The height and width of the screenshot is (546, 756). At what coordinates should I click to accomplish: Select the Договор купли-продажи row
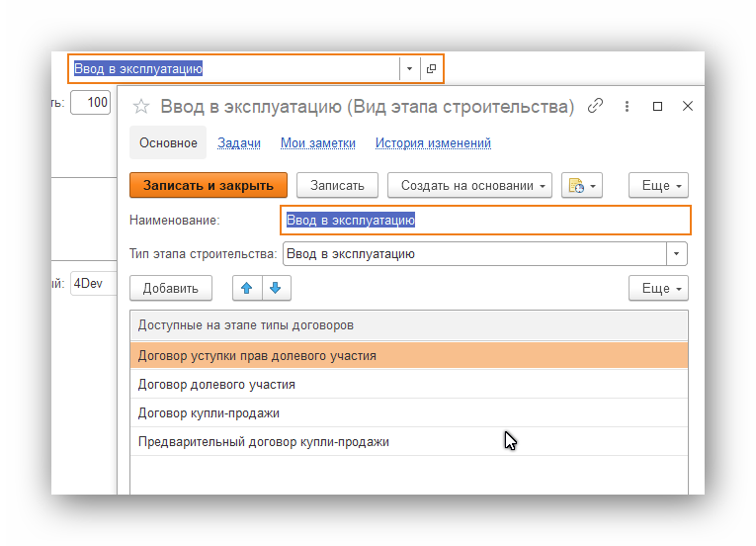coord(209,413)
